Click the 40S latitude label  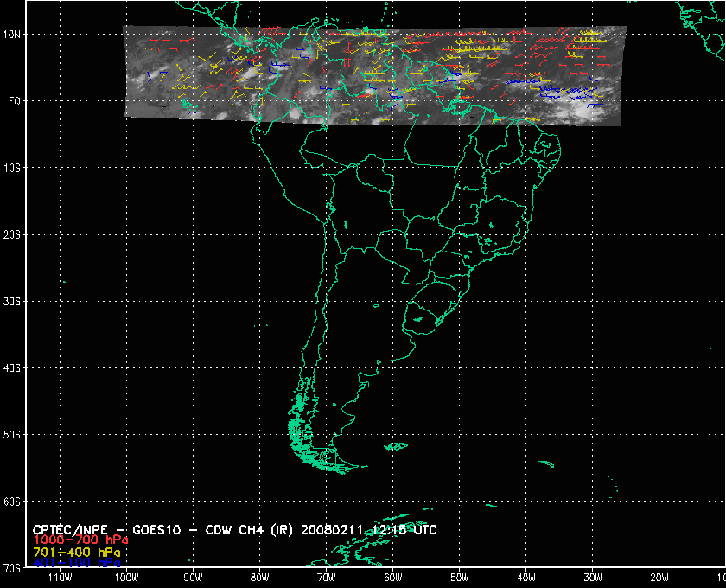tap(12, 367)
